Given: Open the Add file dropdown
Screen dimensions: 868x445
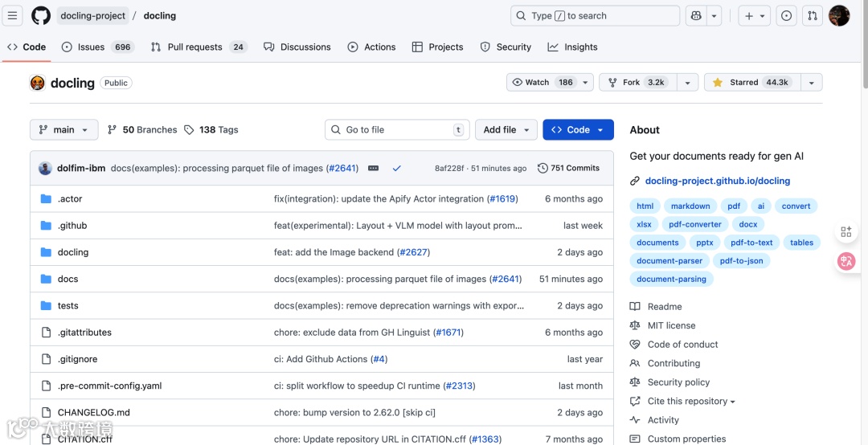Looking at the screenshot, I should pyautogui.click(x=506, y=129).
